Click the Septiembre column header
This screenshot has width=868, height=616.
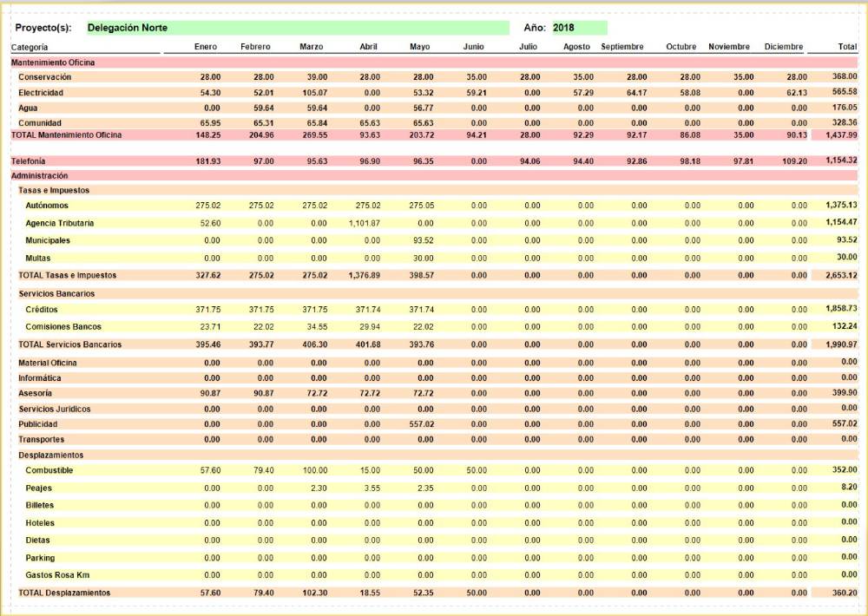tap(622, 47)
